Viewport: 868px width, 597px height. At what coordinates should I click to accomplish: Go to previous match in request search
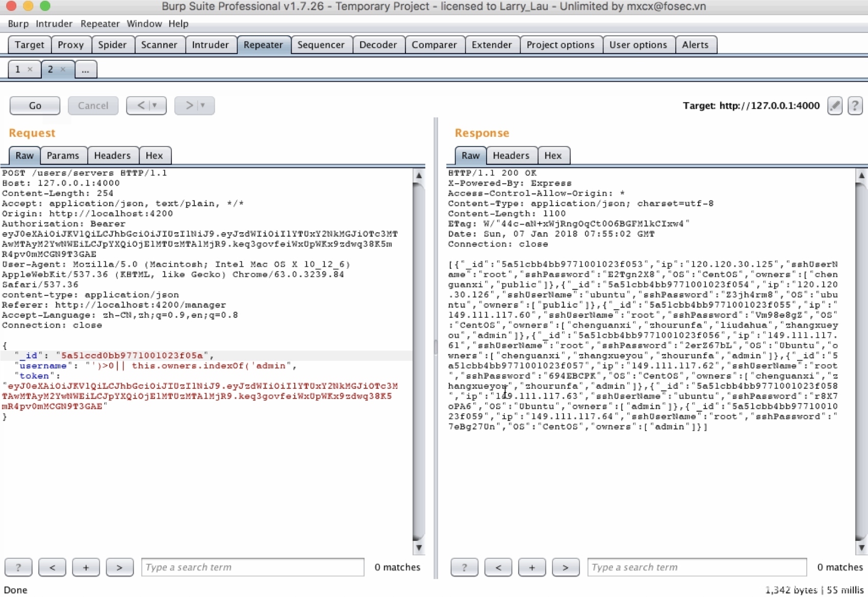[x=52, y=567]
